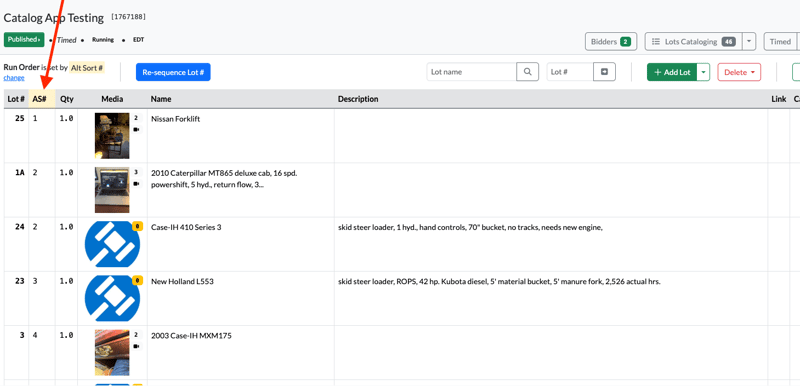The height and width of the screenshot is (386, 800).
Task: Open the Case-IH 410 placeholder logo thumbnail
Action: coord(112,244)
